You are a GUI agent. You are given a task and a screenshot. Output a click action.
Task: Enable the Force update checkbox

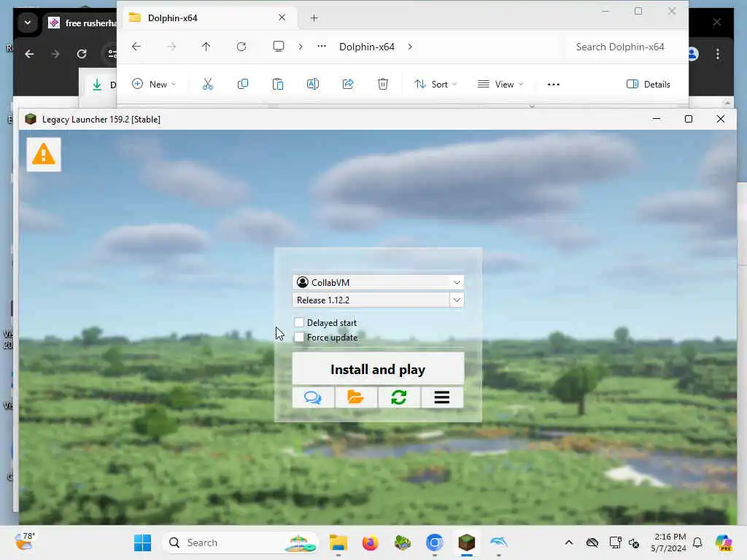click(299, 337)
